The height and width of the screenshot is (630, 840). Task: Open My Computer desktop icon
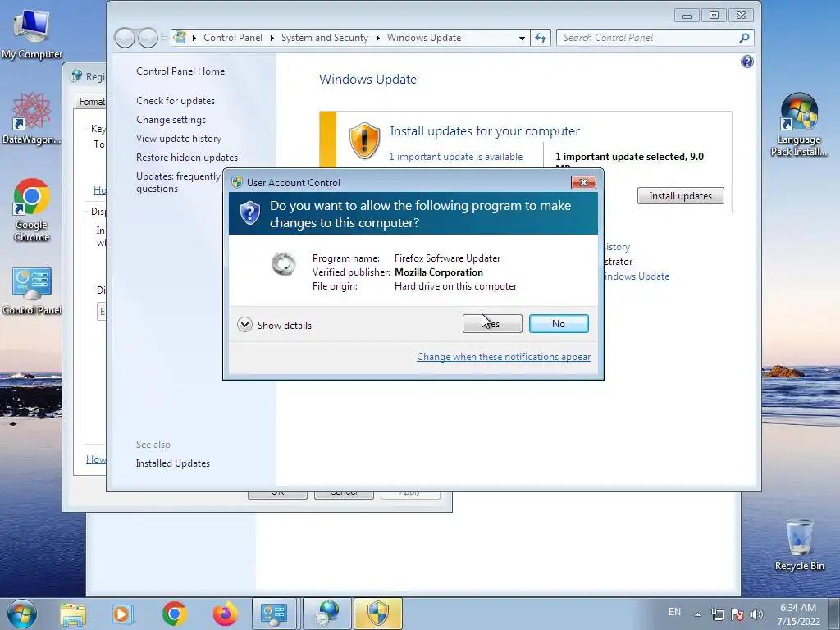pos(32,34)
